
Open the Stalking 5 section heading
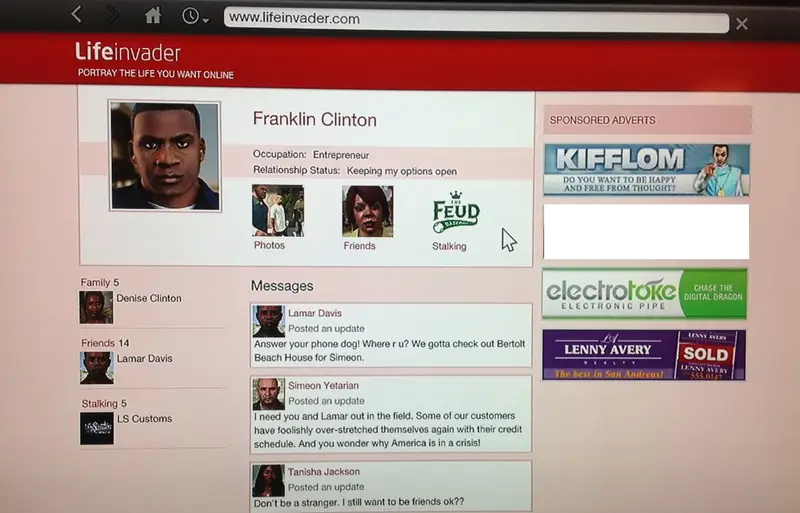pos(104,403)
